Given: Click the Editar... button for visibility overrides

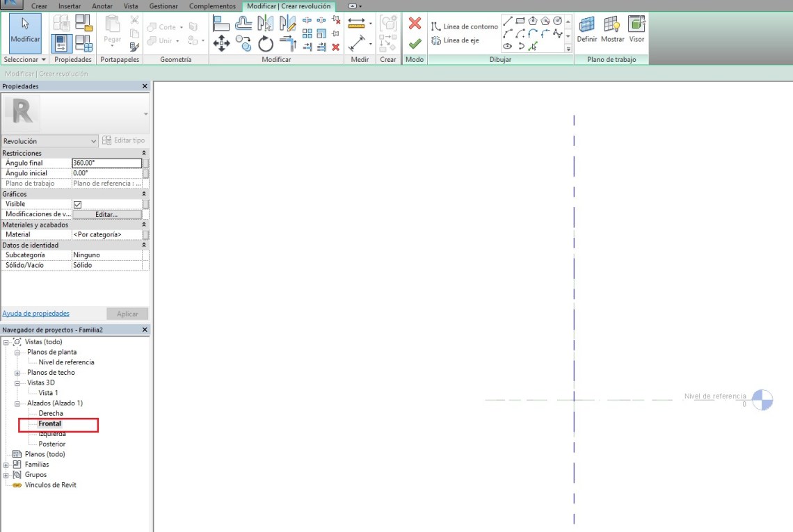Looking at the screenshot, I should 106,215.
